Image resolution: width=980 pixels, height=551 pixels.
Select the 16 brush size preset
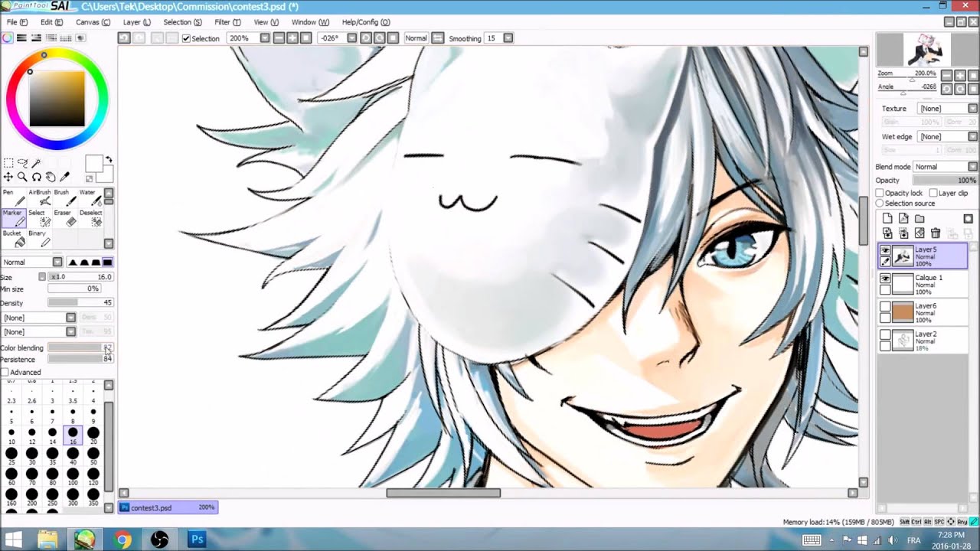coord(73,435)
